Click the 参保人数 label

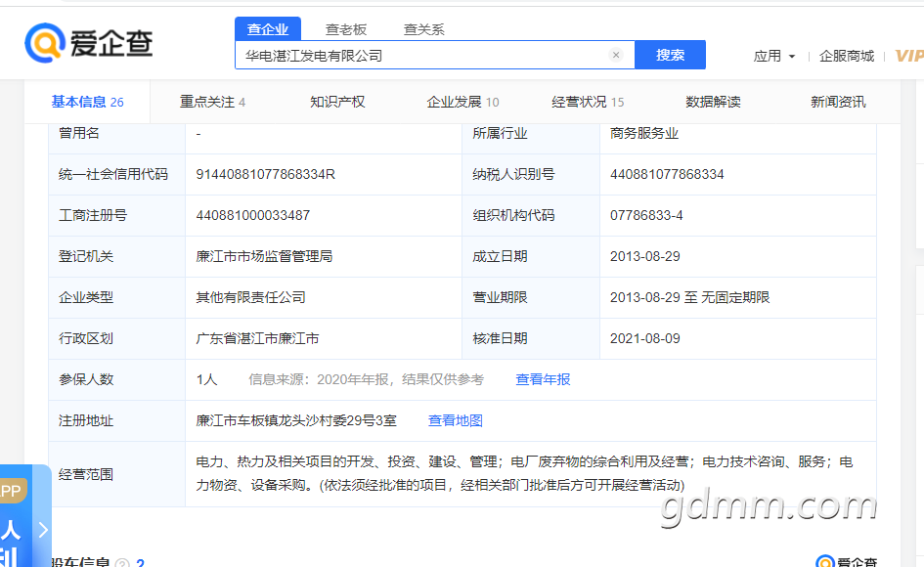[86, 379]
